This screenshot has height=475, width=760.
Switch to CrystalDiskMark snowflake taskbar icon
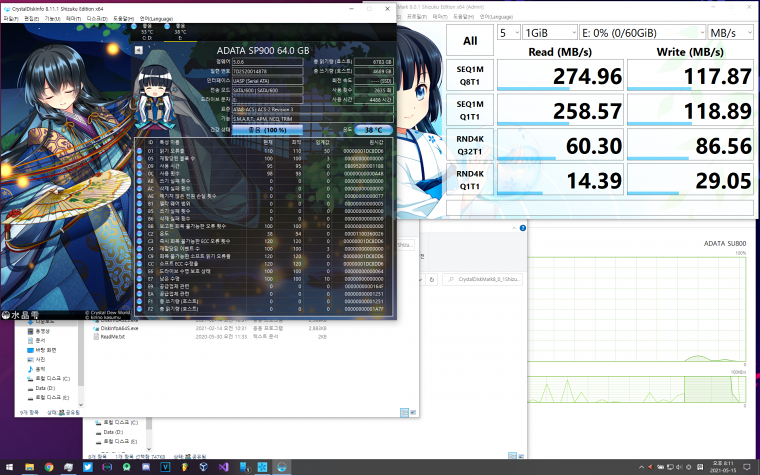262,467
